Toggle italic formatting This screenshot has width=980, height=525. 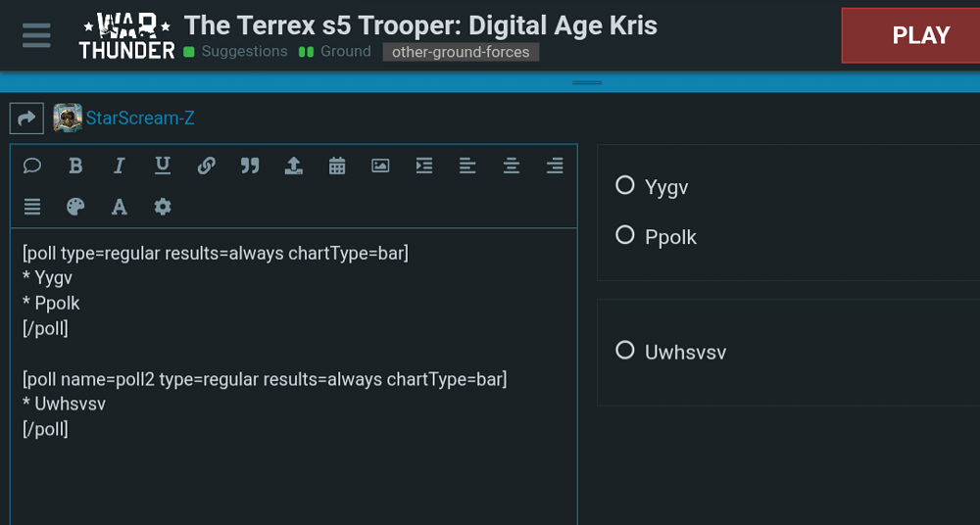click(x=119, y=166)
